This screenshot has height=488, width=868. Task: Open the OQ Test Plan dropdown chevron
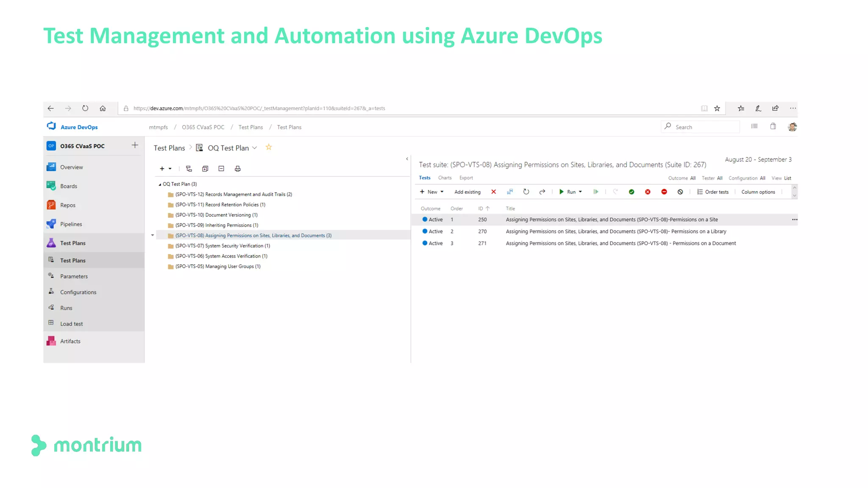click(x=254, y=148)
